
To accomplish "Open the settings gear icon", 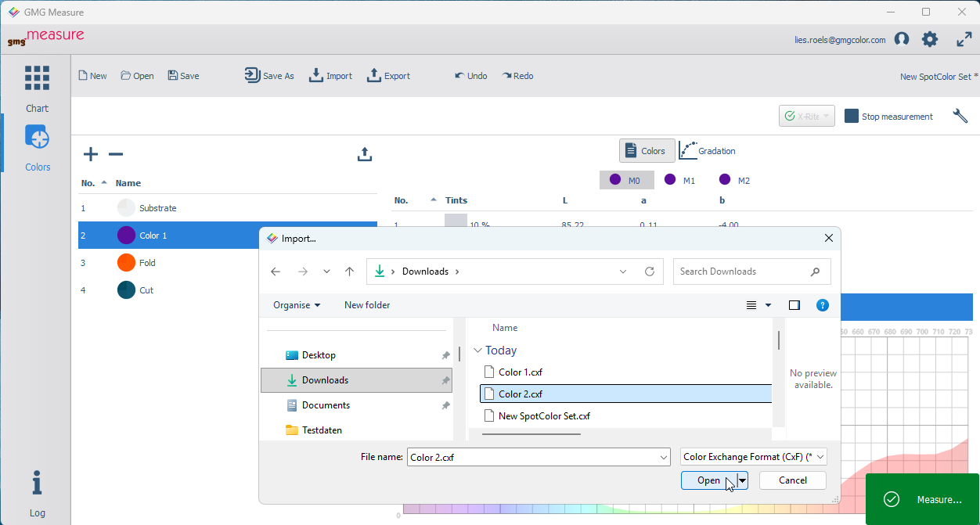I will point(930,39).
